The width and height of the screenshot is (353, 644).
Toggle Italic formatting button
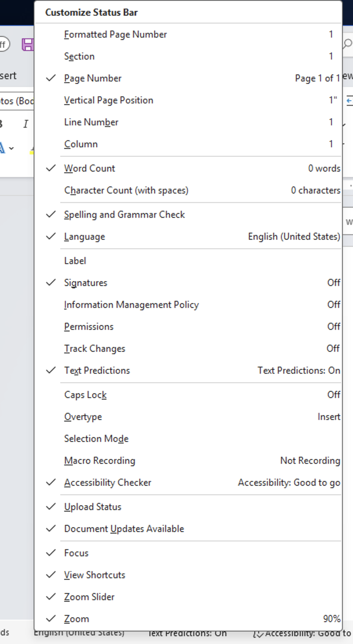(x=25, y=124)
